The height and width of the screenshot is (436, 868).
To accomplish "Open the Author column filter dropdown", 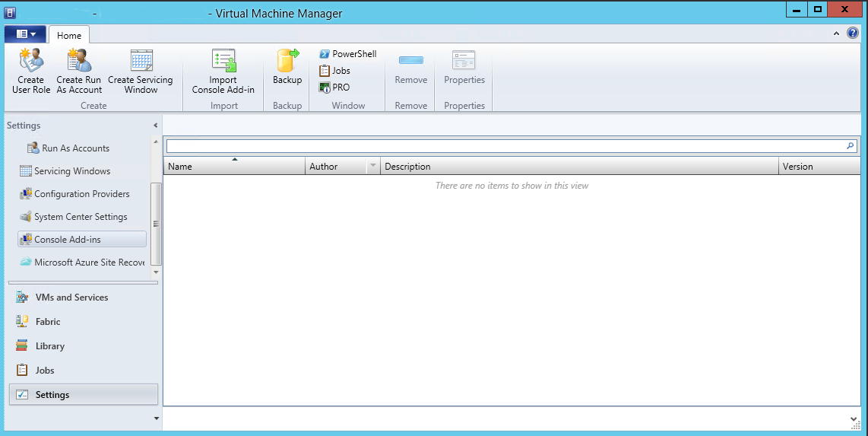I will point(373,166).
